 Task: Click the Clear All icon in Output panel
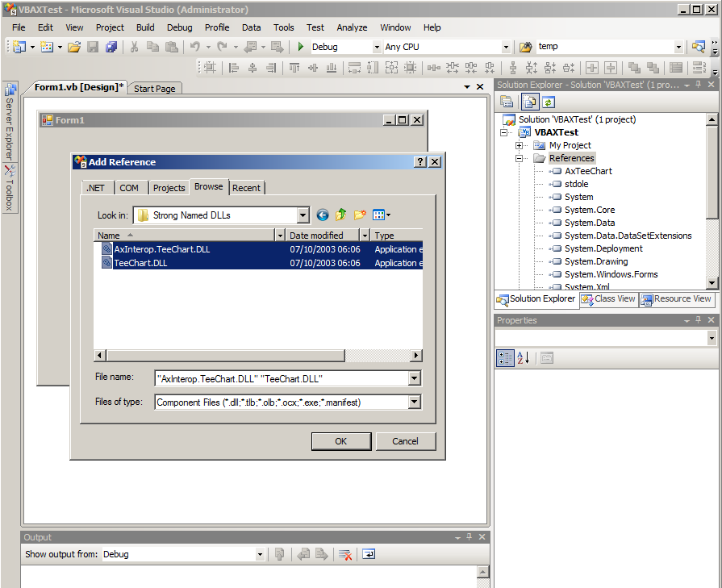(345, 554)
